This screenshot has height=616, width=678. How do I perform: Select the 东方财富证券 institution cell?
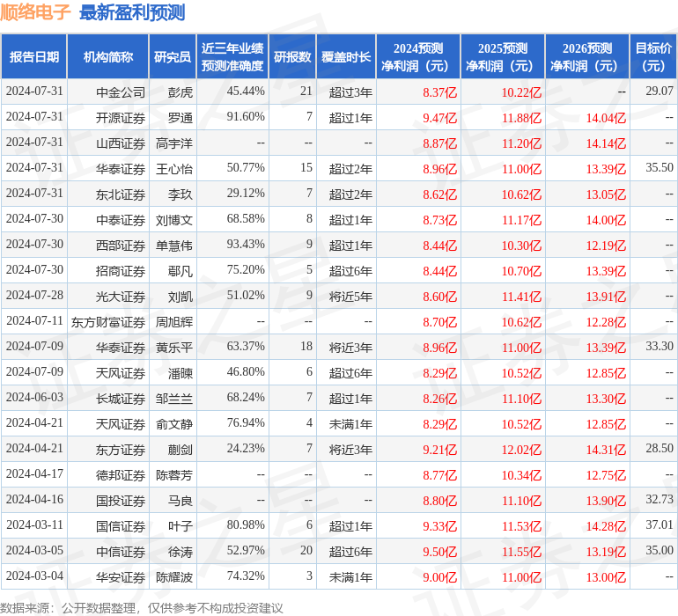click(108, 321)
